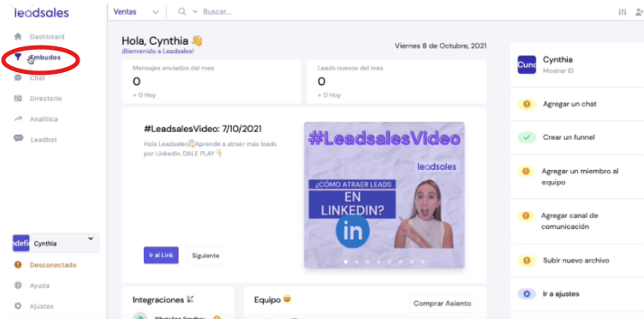Click the search magnifier icon

point(182,12)
